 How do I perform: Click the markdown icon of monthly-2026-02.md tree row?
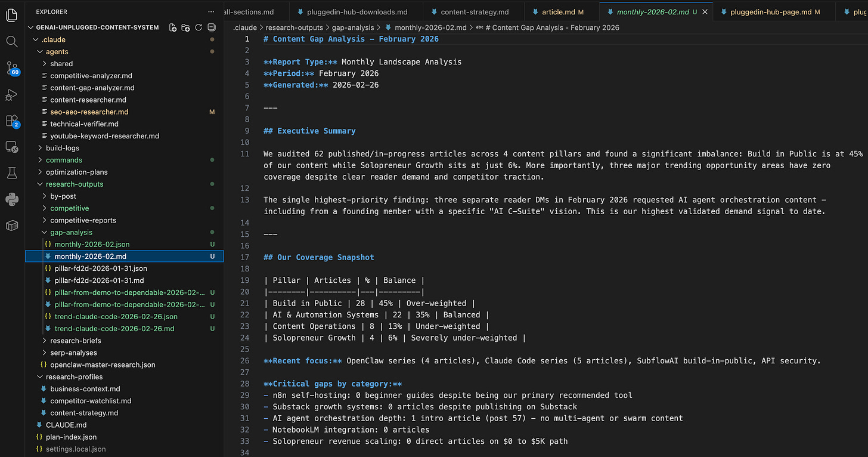(x=48, y=256)
